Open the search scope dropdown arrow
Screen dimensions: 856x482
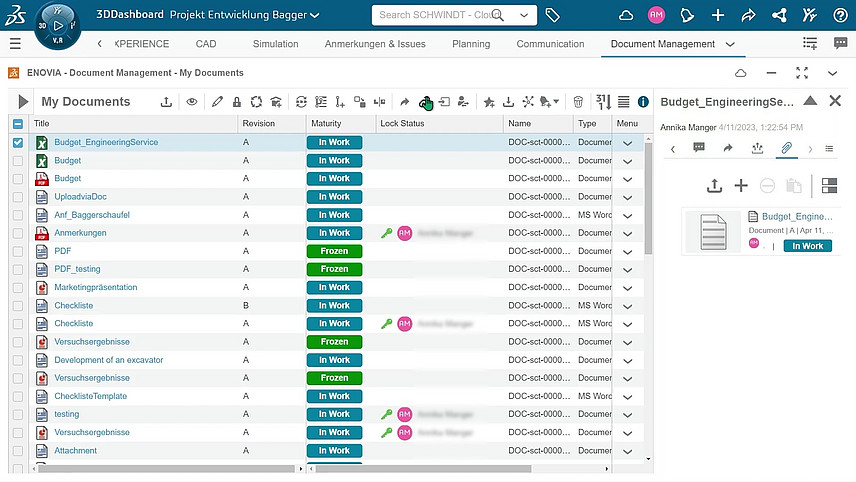524,15
